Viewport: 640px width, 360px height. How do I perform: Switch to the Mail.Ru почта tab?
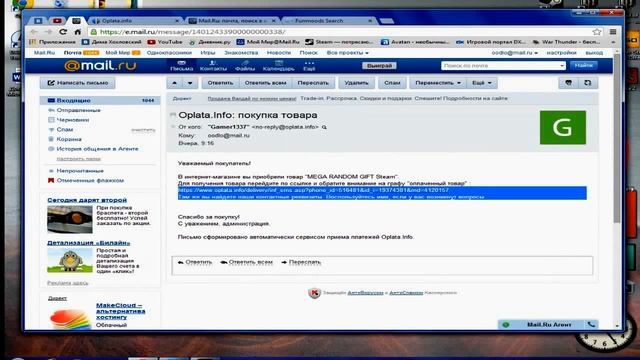pos(232,20)
